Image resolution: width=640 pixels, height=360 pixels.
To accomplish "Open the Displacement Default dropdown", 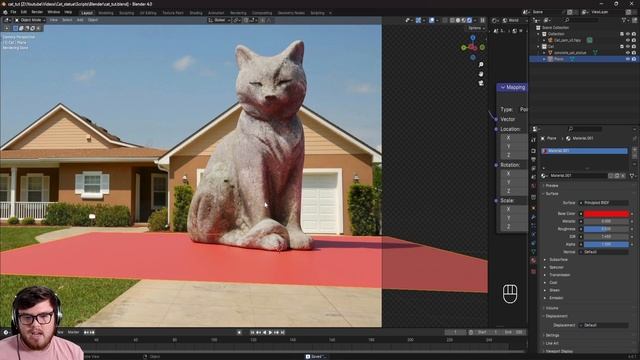I will click(x=604, y=325).
